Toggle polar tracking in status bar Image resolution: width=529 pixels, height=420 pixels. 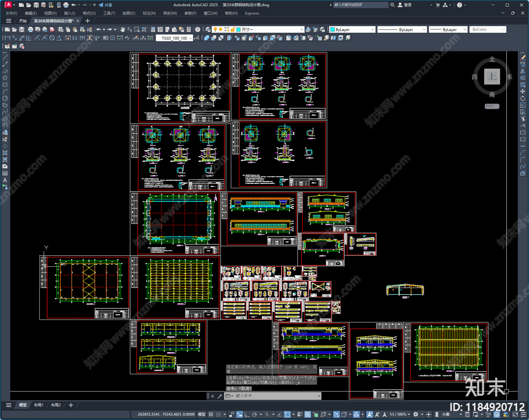tap(255, 414)
